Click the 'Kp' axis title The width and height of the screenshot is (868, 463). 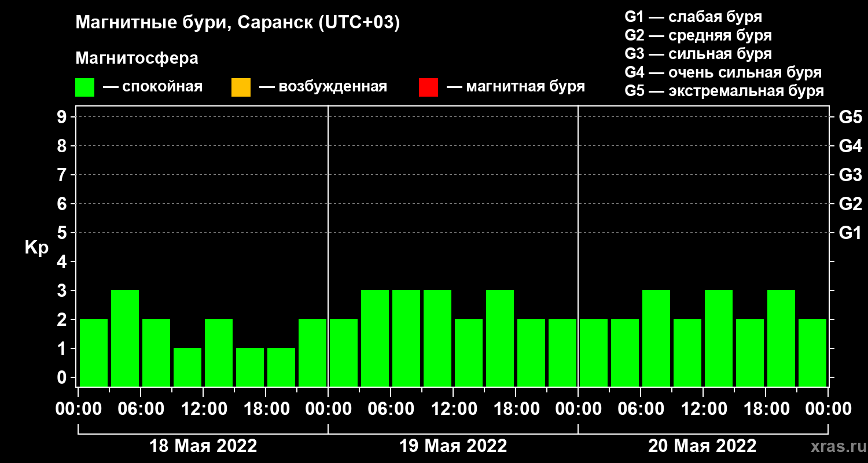(36, 248)
